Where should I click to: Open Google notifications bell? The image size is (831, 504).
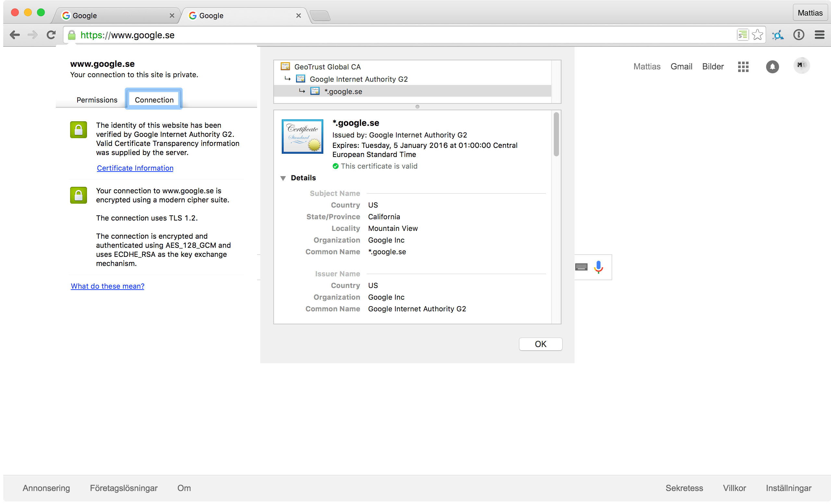pos(772,67)
